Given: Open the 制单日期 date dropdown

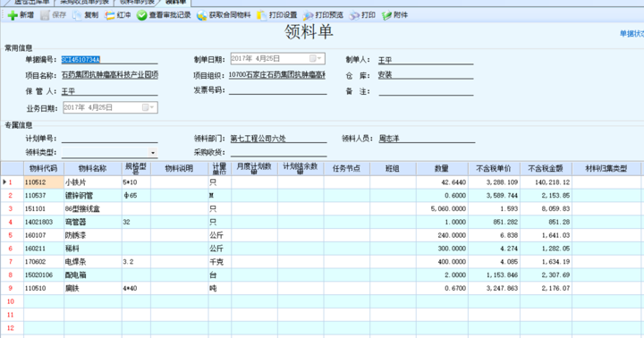Looking at the screenshot, I should click(x=319, y=59).
